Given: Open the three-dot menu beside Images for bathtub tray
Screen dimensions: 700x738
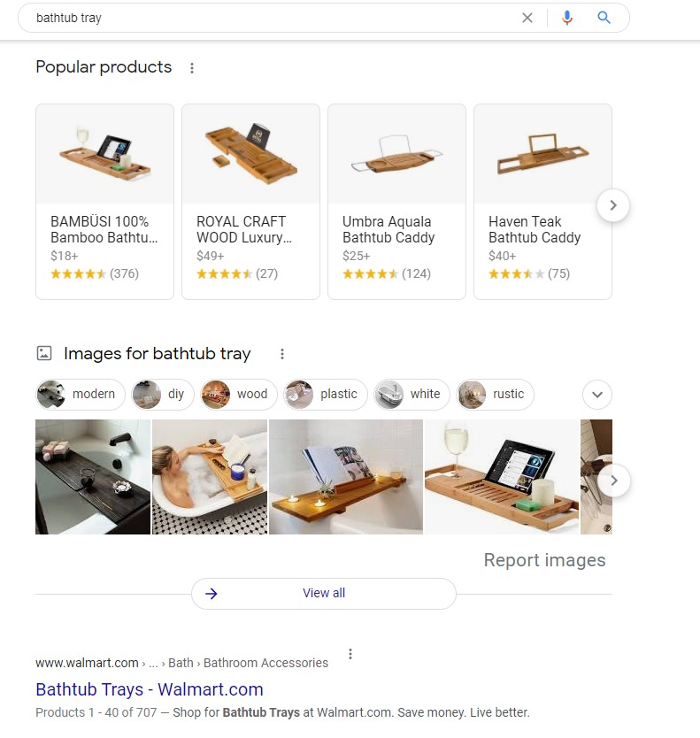Looking at the screenshot, I should 281,353.
